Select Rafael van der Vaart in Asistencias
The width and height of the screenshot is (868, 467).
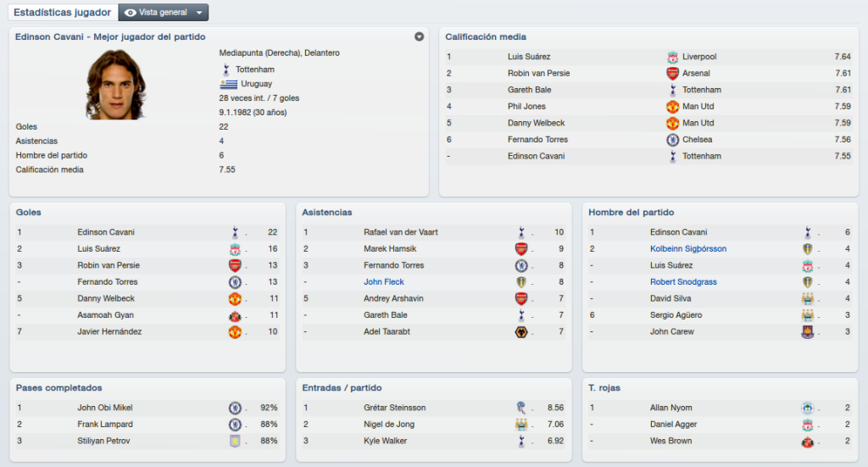401,232
